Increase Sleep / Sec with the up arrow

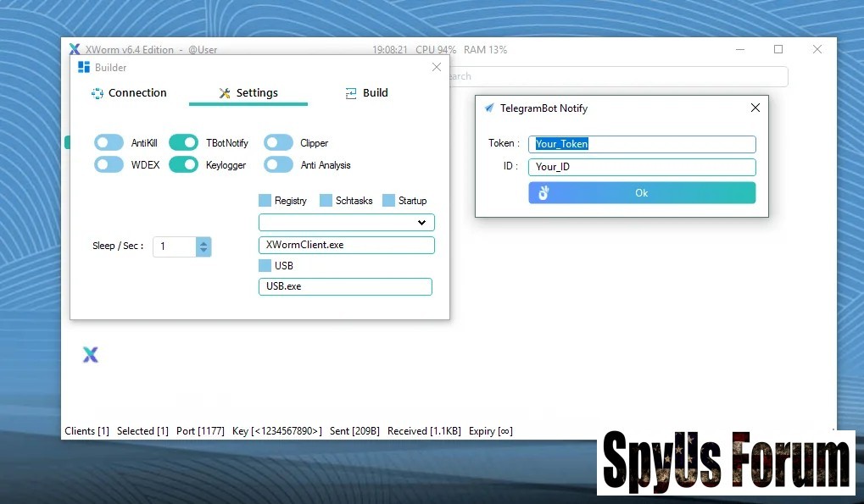[203, 242]
